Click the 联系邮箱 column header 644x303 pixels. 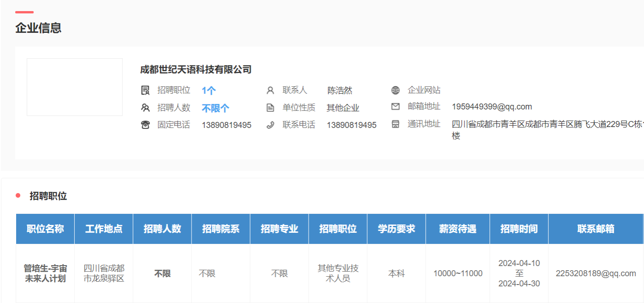point(596,229)
